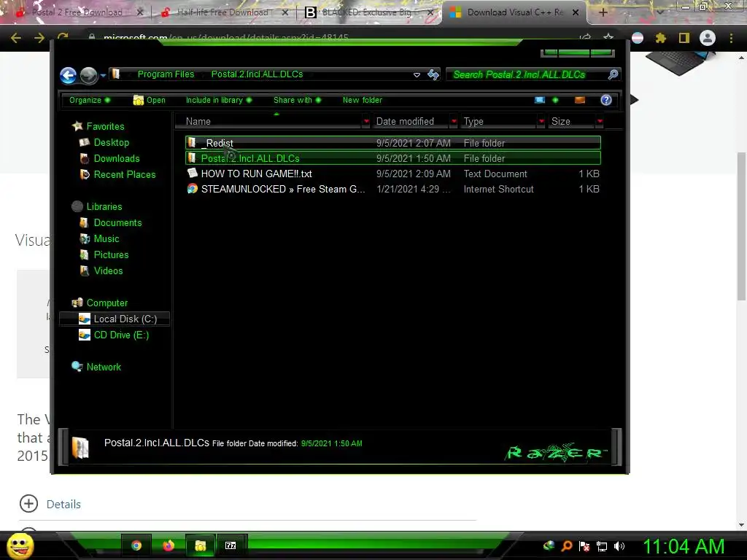
Task: Select Favorites in the navigation pane
Action: [105, 126]
